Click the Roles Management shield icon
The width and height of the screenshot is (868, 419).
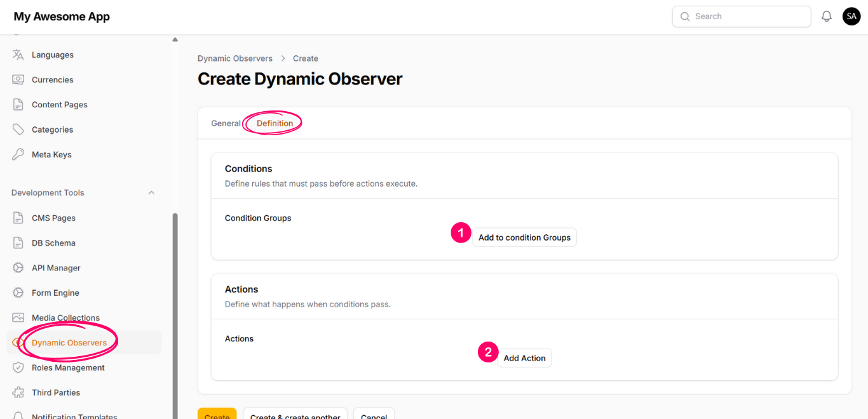click(x=18, y=368)
